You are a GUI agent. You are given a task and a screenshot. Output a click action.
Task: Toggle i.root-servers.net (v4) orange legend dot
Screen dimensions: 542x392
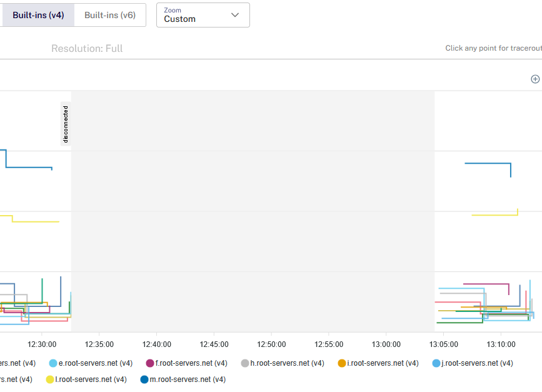tap(341, 363)
